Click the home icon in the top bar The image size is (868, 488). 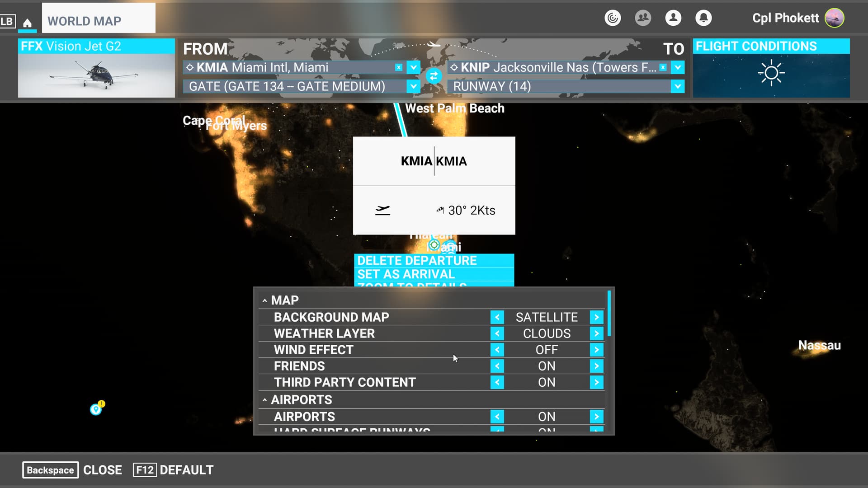point(27,22)
